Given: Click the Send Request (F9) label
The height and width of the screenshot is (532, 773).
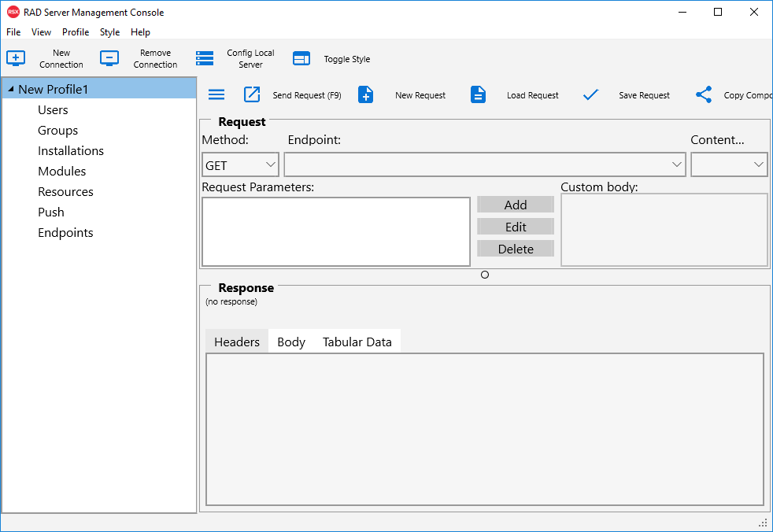Looking at the screenshot, I should click(307, 95).
